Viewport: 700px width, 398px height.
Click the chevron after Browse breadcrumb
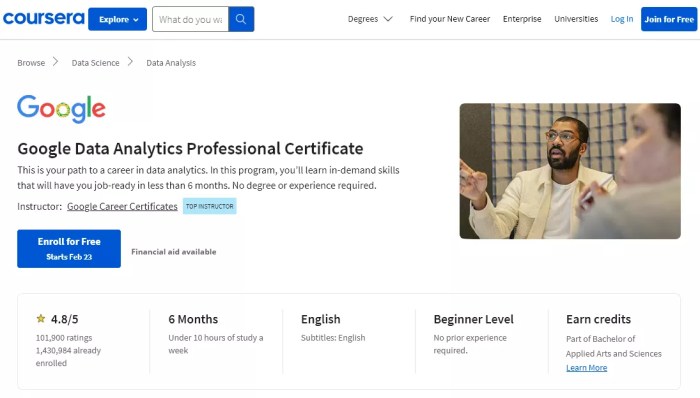(x=55, y=62)
